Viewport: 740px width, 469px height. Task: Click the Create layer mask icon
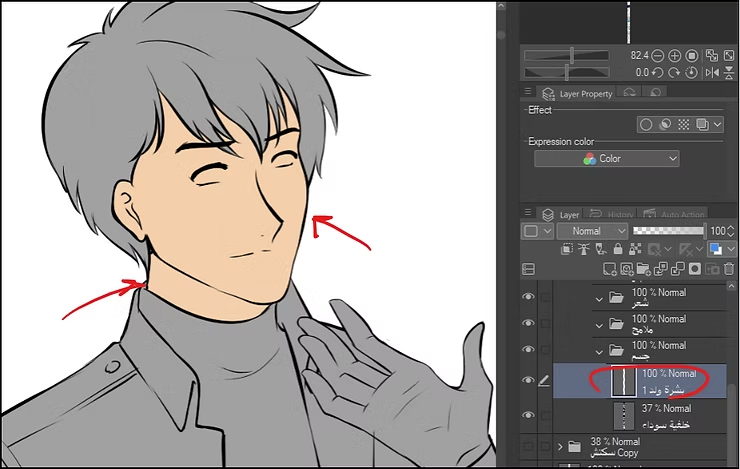pyautogui.click(x=695, y=269)
